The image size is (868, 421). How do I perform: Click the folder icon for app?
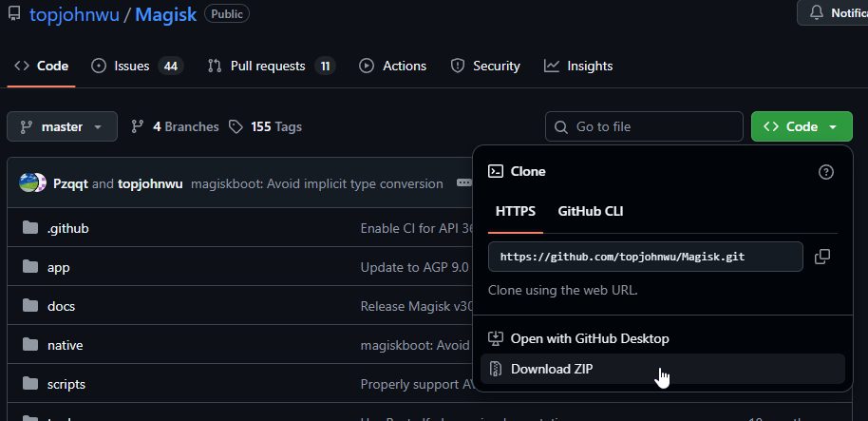click(29, 267)
